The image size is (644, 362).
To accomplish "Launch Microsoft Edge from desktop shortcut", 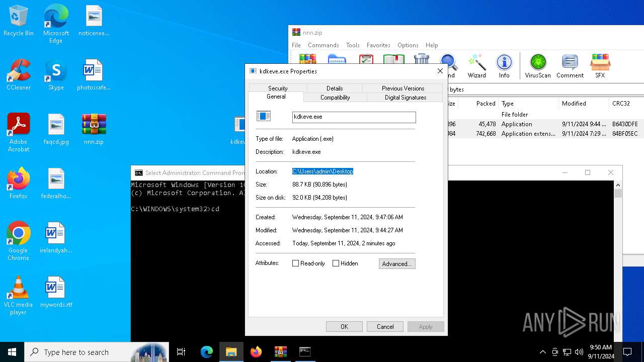I will click(x=56, y=24).
